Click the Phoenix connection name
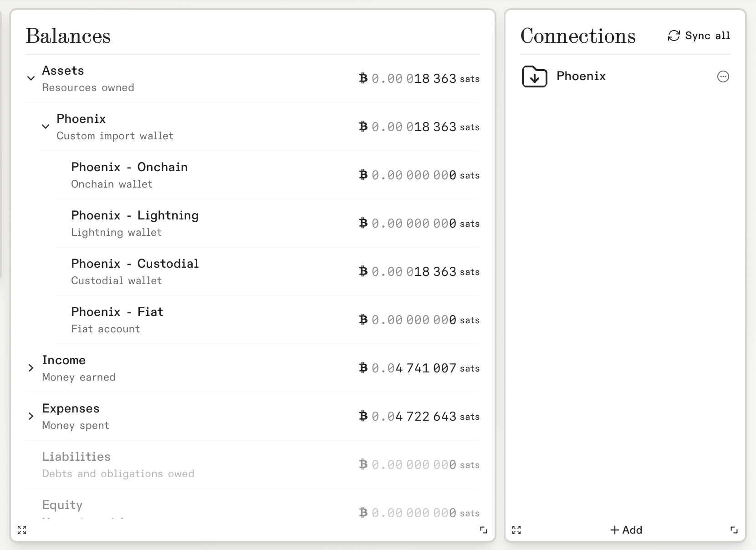 pyautogui.click(x=581, y=76)
